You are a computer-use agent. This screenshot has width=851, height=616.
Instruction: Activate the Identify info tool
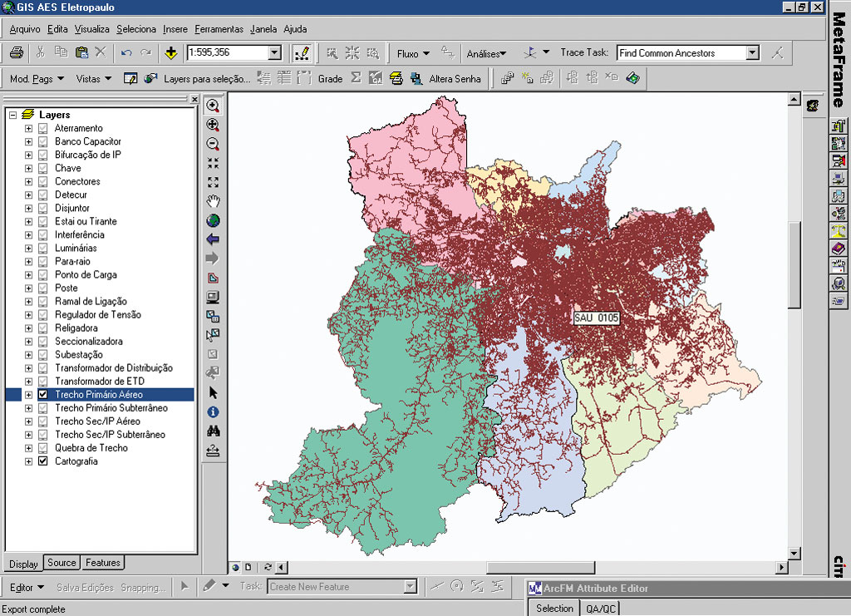[x=213, y=411]
